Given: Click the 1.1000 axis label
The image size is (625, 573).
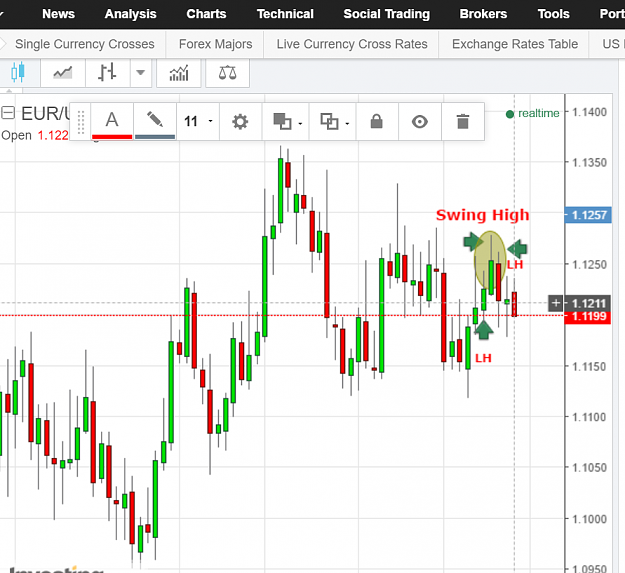Looking at the screenshot, I should pos(589,519).
